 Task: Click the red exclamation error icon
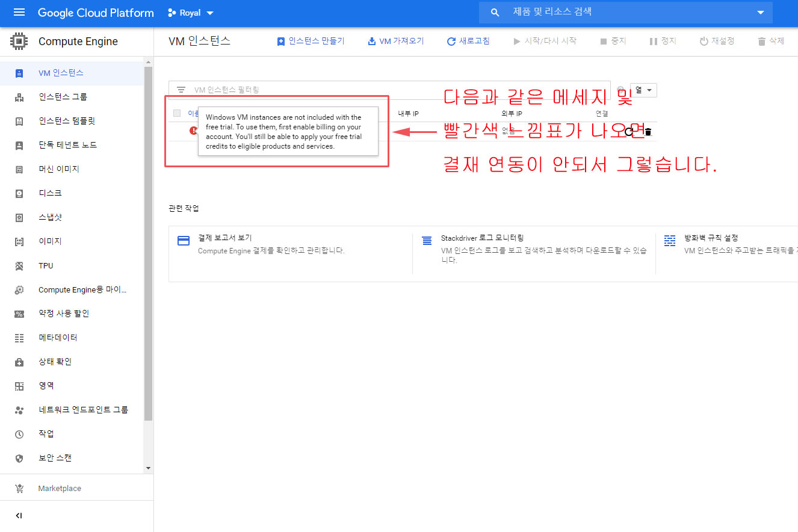(194, 130)
